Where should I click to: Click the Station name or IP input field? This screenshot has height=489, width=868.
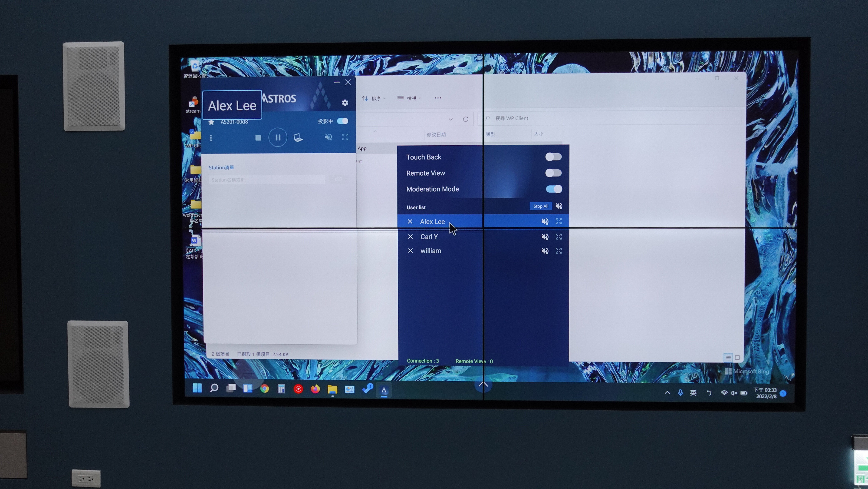coord(267,180)
